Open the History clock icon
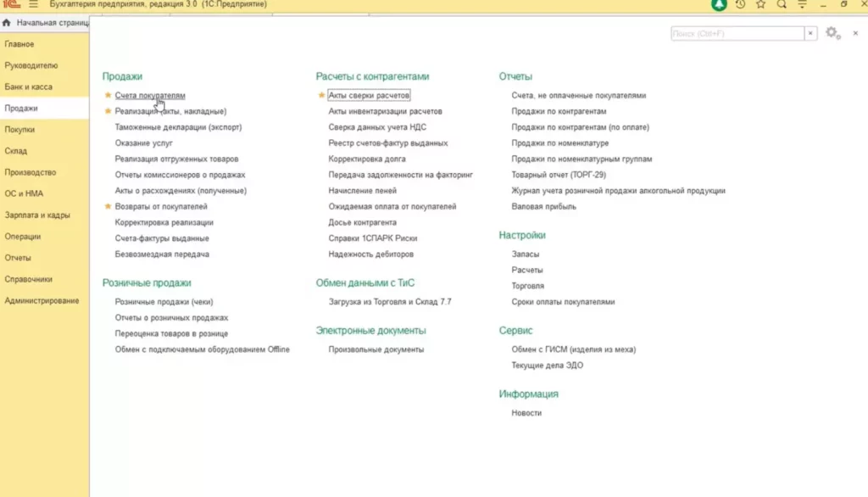 point(740,5)
